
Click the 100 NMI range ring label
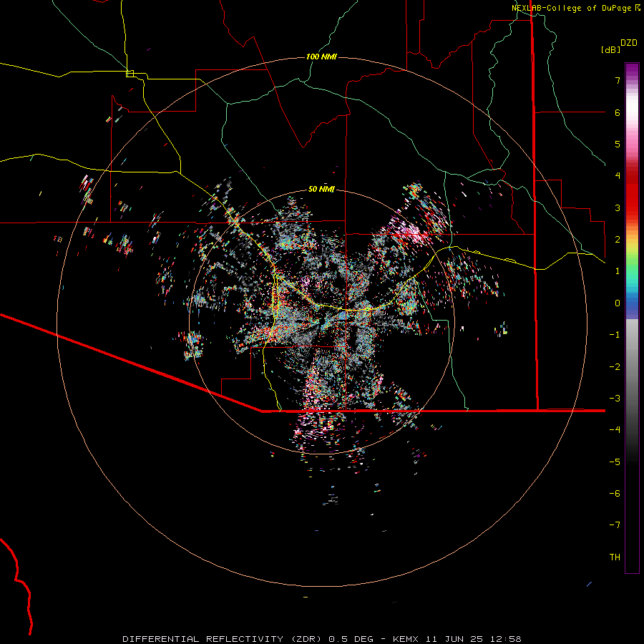pos(321,57)
